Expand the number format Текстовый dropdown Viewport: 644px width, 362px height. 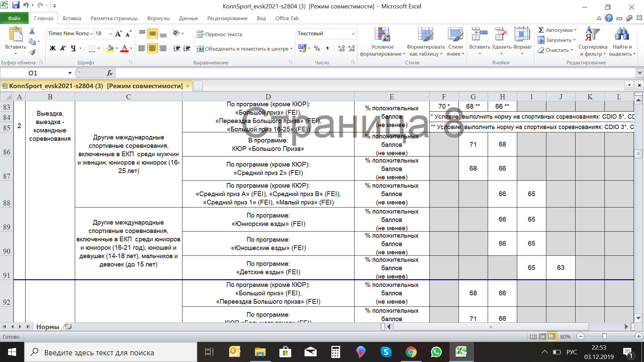click(353, 34)
